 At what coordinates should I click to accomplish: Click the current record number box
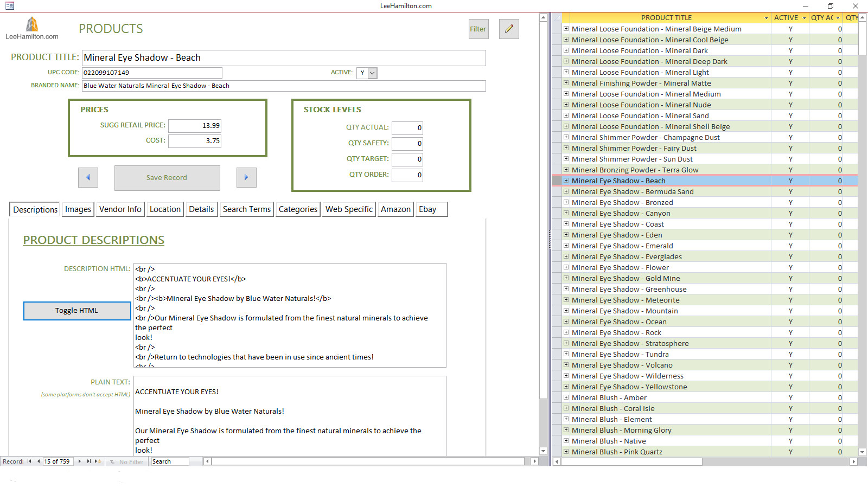click(x=59, y=461)
